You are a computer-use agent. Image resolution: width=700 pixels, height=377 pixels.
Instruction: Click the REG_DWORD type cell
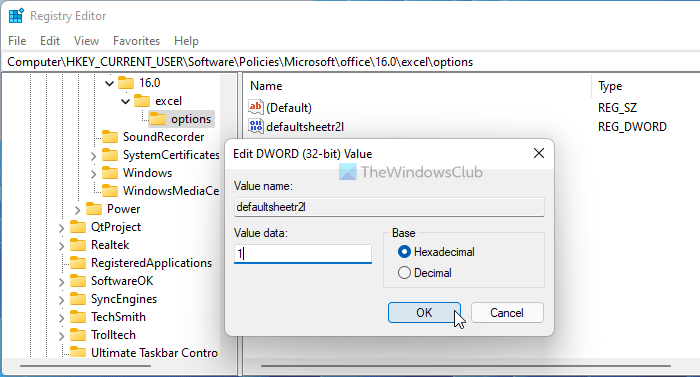coord(632,127)
